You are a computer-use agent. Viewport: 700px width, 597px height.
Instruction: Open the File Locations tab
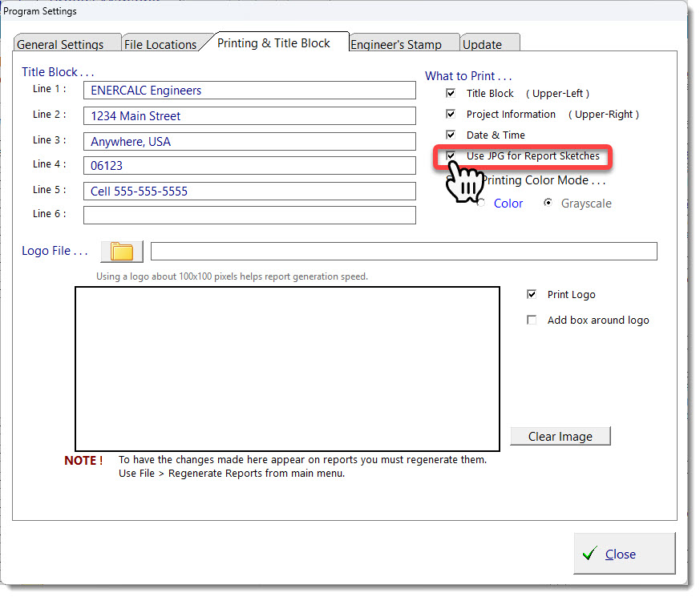(x=160, y=44)
